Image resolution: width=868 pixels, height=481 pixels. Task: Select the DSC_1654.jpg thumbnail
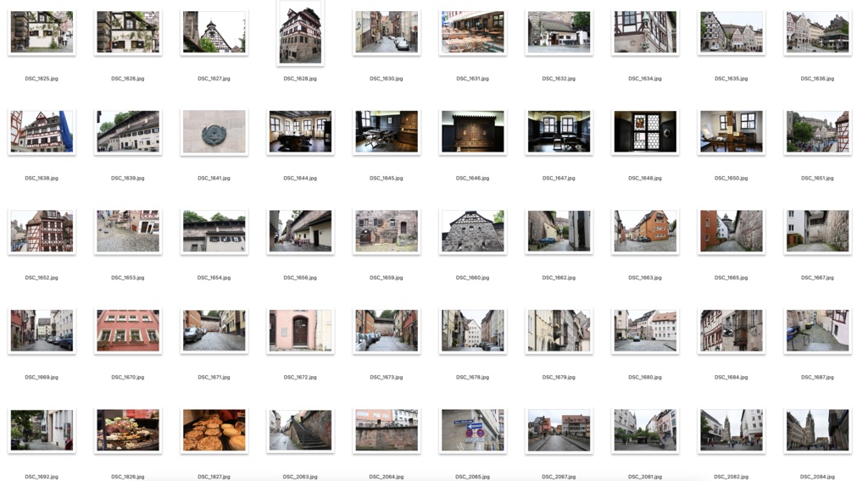[214, 231]
